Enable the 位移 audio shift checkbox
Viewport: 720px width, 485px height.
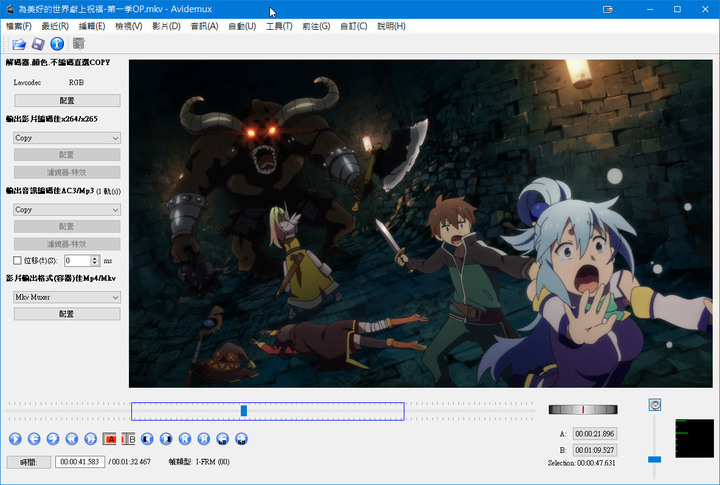[17, 260]
